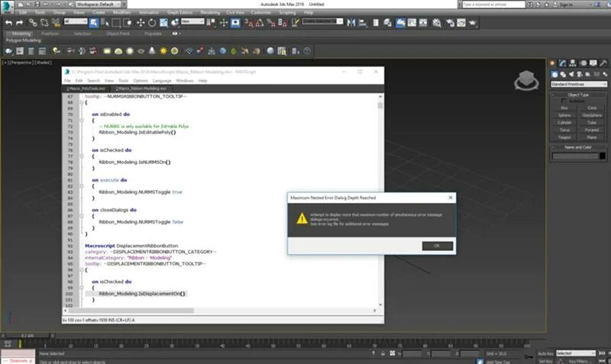
Task: Click the Teapot primitive button
Action: 564,137
